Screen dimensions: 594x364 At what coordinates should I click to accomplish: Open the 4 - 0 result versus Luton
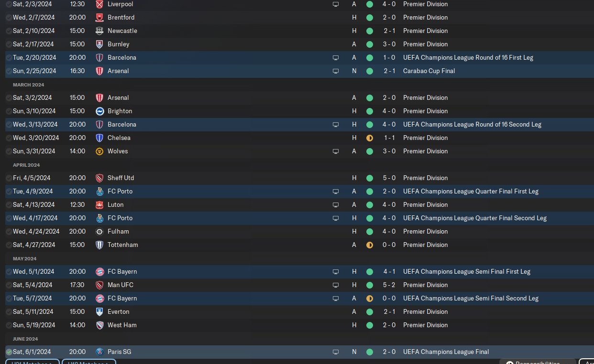389,204
